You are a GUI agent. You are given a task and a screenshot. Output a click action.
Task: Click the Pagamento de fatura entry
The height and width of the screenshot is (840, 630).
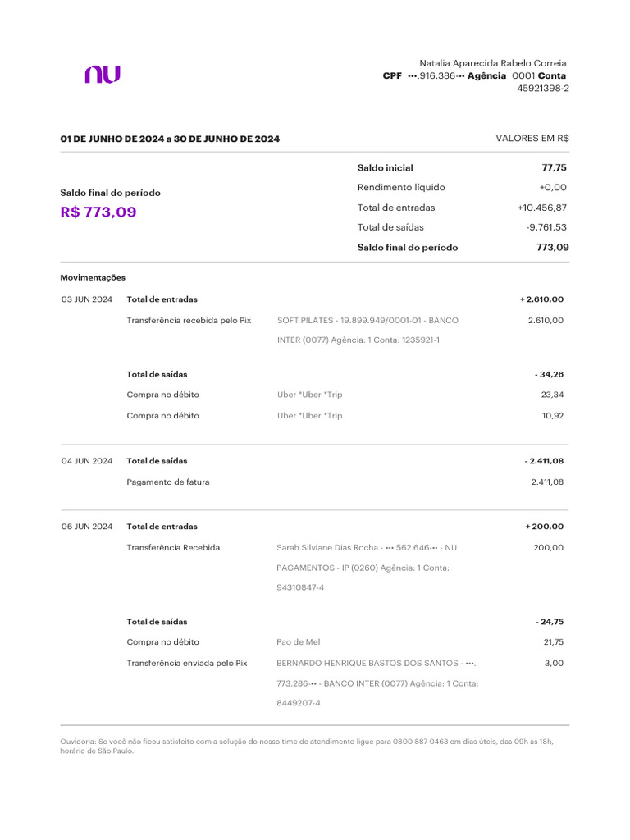tap(168, 482)
